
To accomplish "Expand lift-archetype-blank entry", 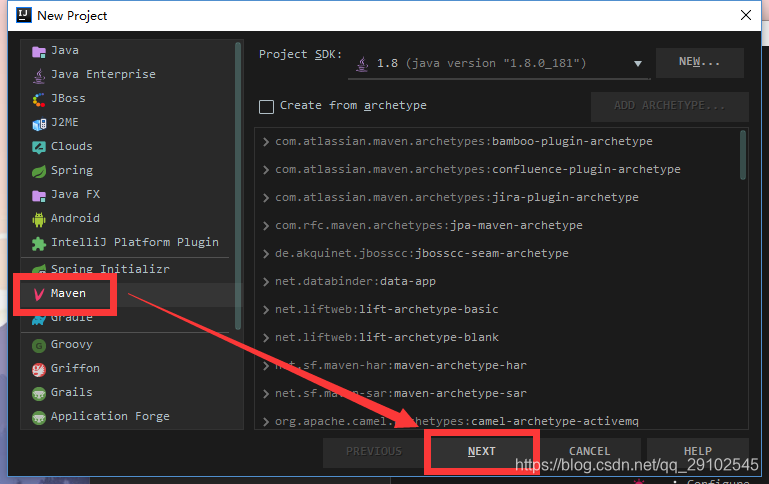I will 266,337.
